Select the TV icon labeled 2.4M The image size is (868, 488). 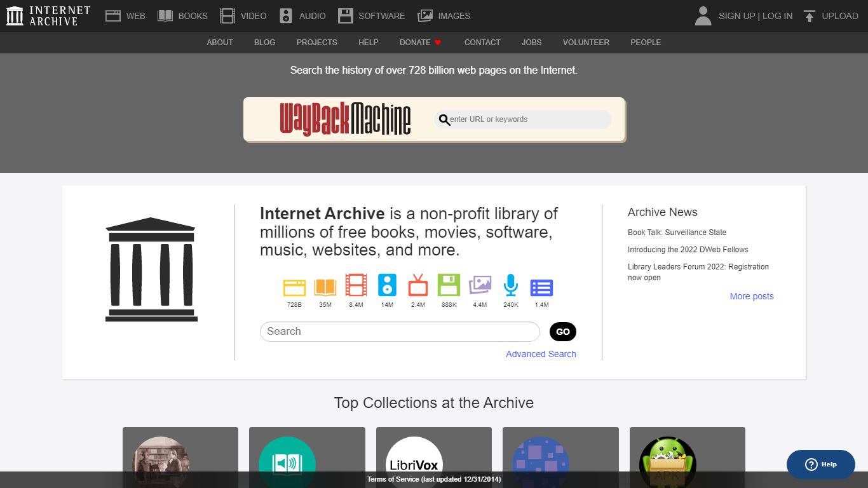(x=418, y=285)
